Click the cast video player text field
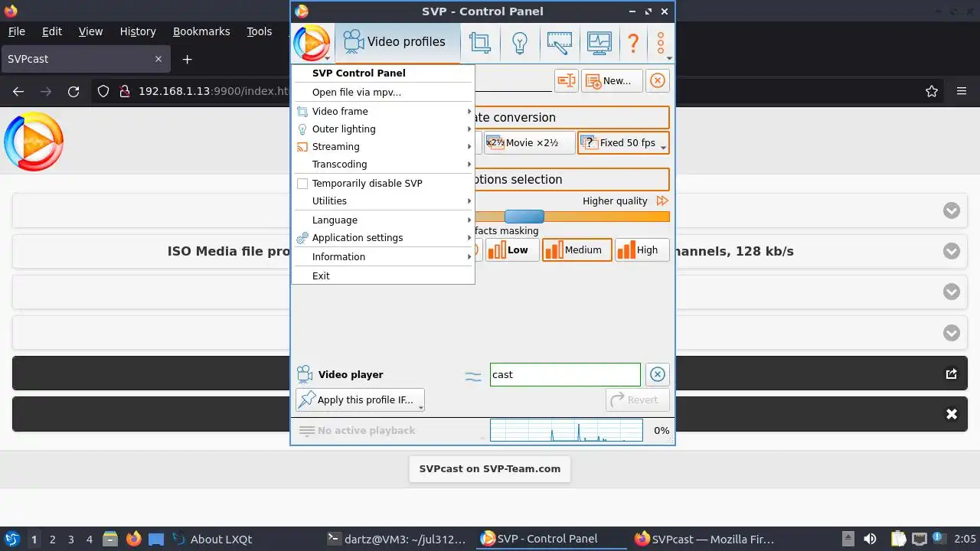 [565, 374]
